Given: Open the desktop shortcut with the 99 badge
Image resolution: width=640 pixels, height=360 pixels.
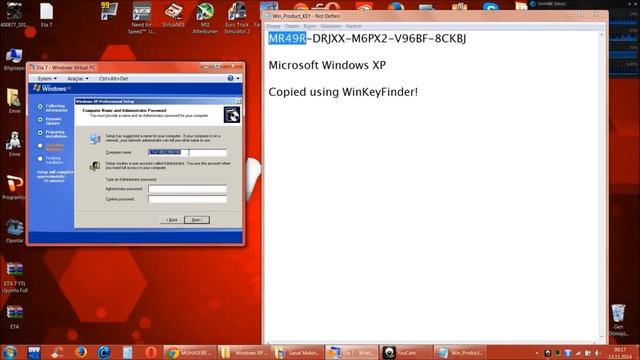Looking at the screenshot, I should [x=109, y=11].
